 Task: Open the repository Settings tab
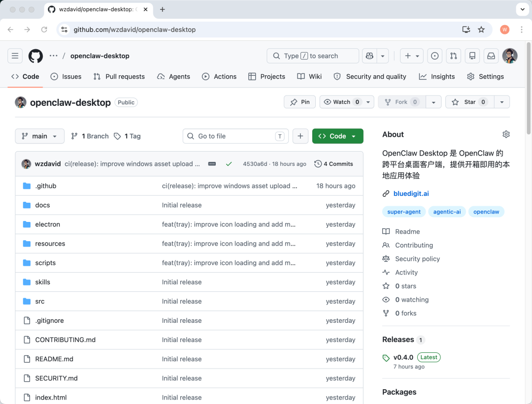[485, 77]
